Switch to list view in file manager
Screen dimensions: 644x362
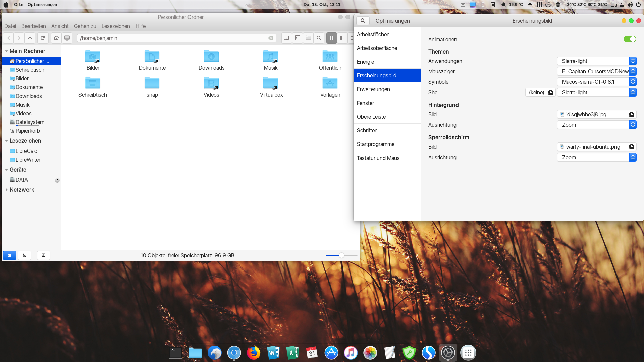[x=342, y=38]
